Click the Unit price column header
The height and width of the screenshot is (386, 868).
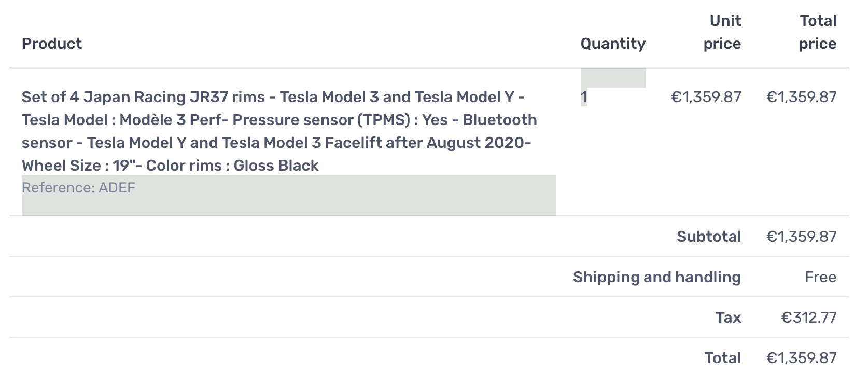[x=722, y=32]
